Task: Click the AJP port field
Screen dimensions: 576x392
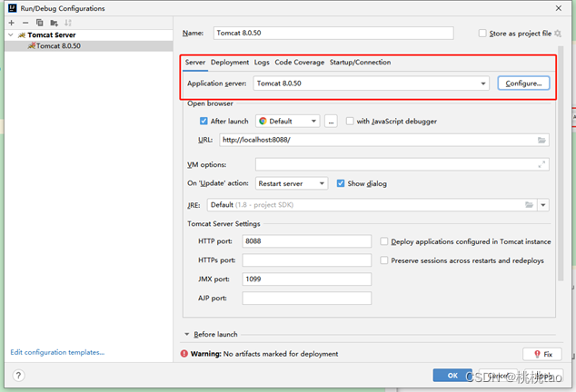Action: click(307, 298)
